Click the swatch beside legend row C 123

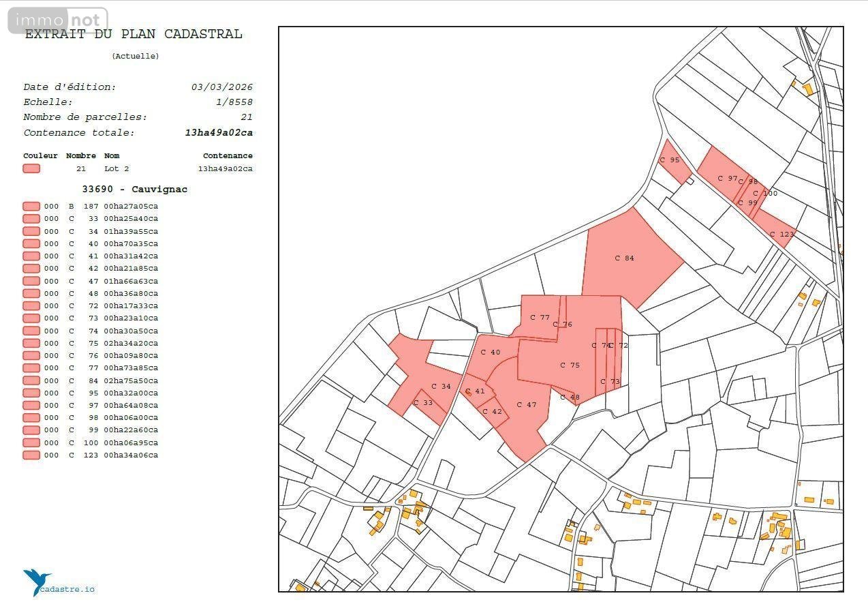click(31, 455)
